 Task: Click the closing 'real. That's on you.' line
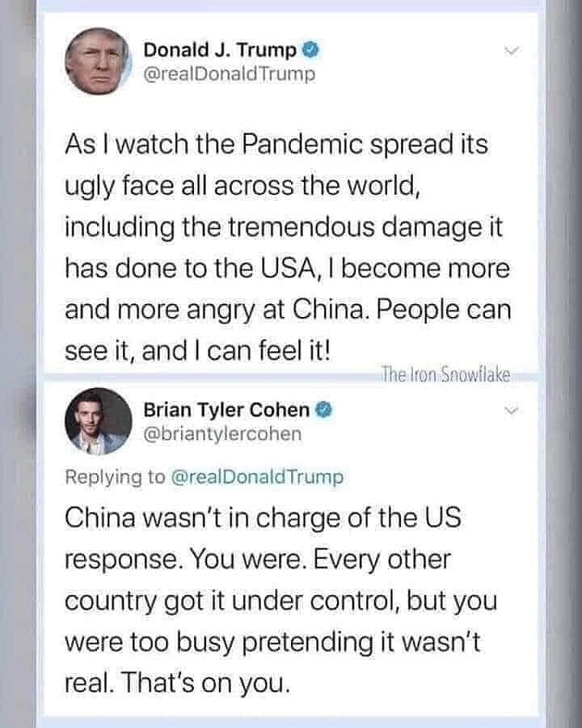coord(177,684)
